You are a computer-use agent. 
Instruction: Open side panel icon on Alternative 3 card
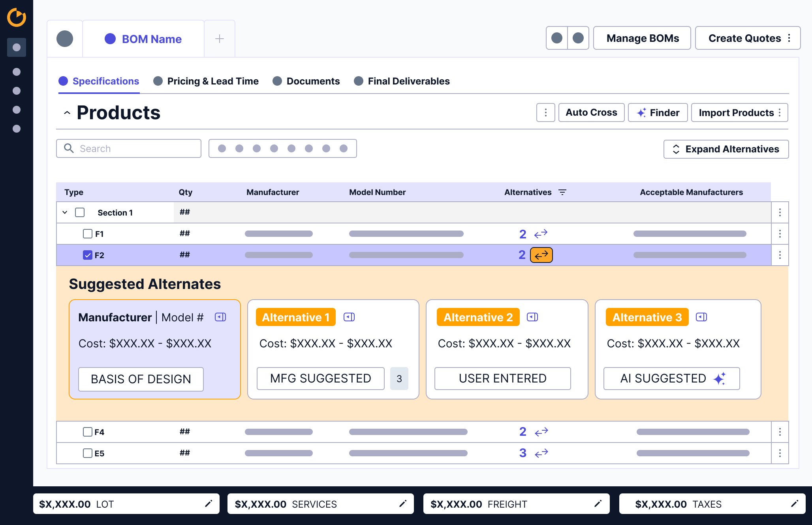click(x=701, y=317)
